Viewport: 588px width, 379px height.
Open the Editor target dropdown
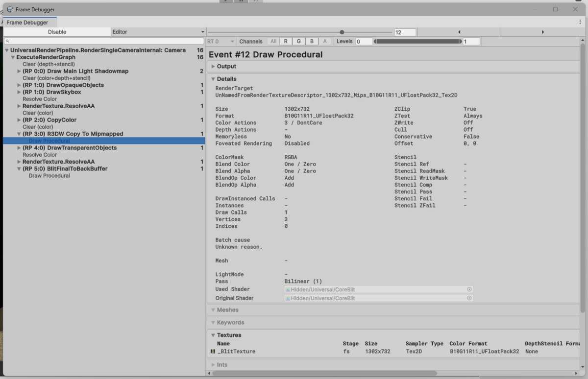(158, 32)
